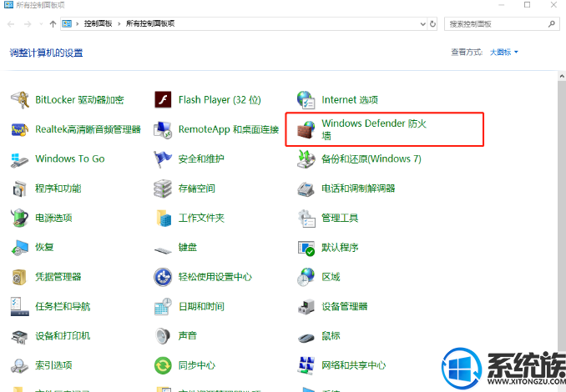Open the 凭据管理器 safe icon
This screenshot has width=566, height=392.
(x=19, y=278)
